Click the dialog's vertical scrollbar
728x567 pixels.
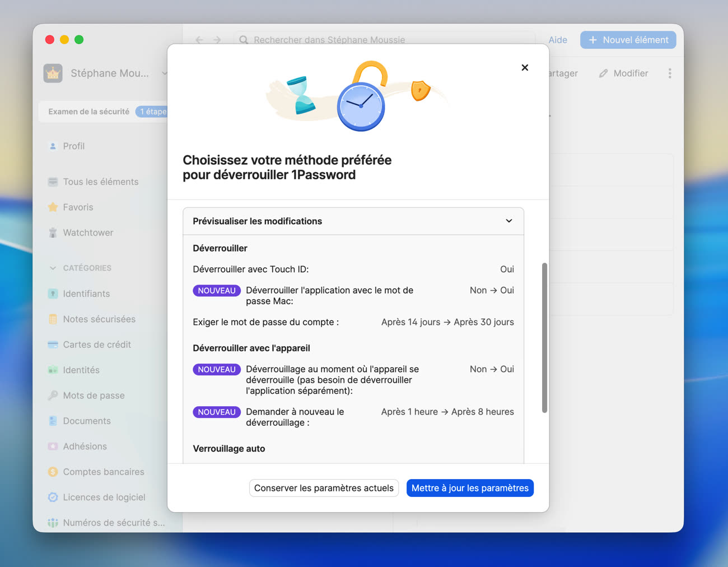(544, 337)
